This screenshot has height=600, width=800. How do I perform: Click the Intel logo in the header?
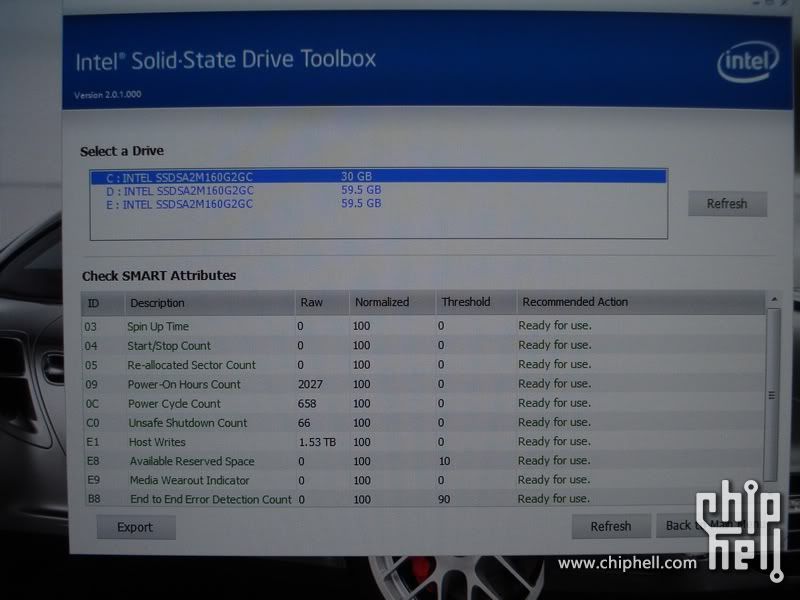click(x=747, y=64)
